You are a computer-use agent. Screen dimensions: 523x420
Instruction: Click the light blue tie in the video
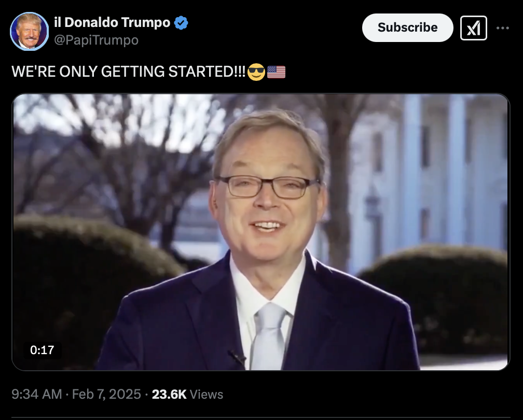(x=268, y=337)
